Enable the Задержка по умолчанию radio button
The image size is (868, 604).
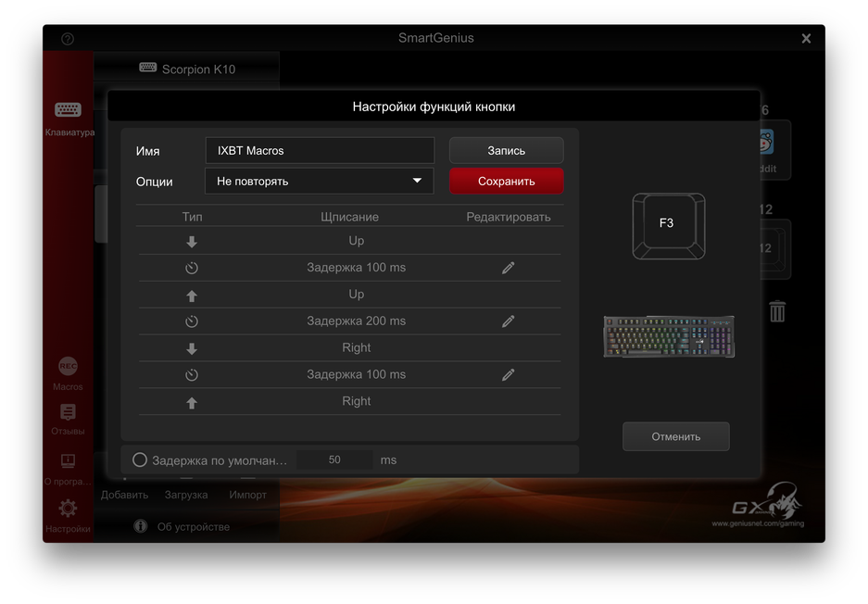tap(140, 459)
